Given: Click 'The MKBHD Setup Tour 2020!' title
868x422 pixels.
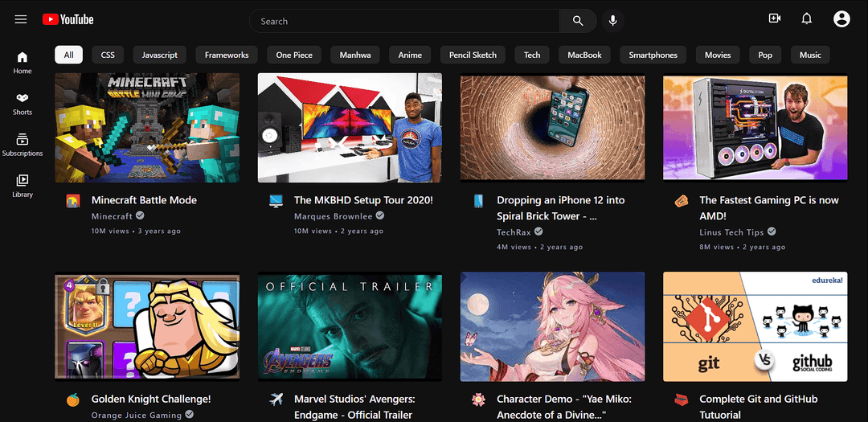Looking at the screenshot, I should 364,200.
